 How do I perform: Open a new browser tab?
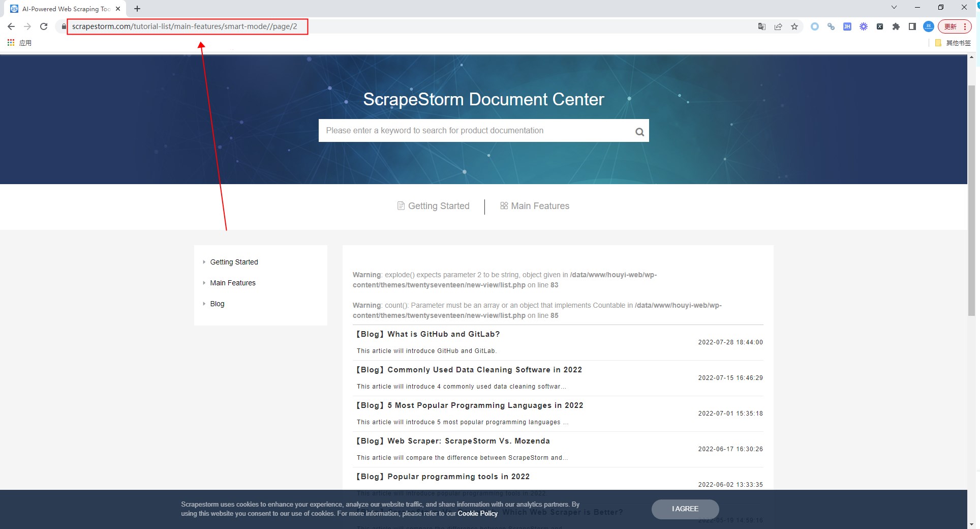point(137,9)
